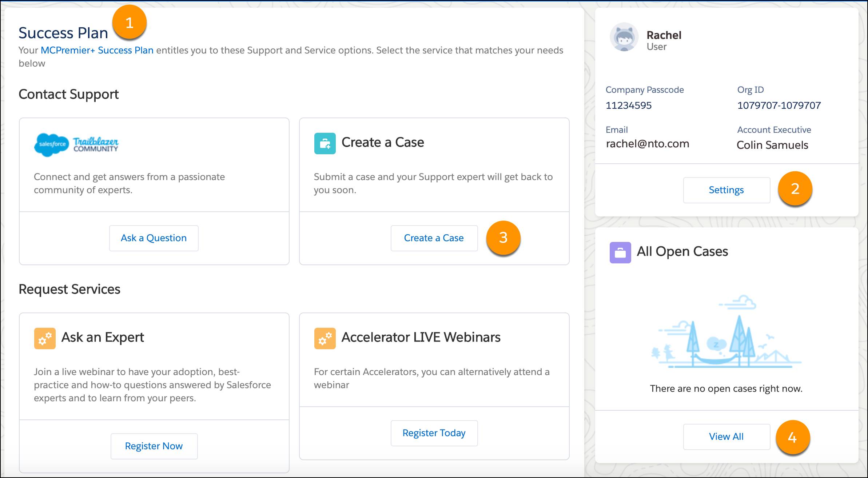
Task: Click the Ask an Expert gear icon
Action: coord(45,338)
